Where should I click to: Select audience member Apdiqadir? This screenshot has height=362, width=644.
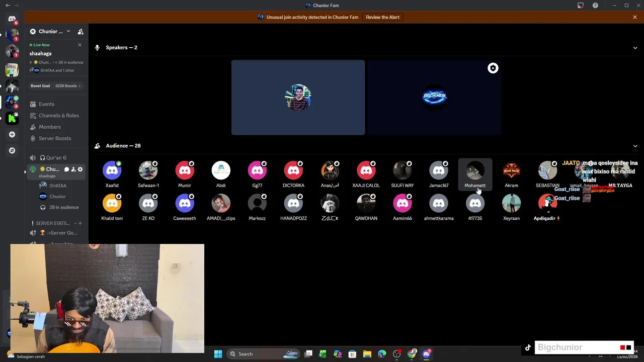(547, 207)
